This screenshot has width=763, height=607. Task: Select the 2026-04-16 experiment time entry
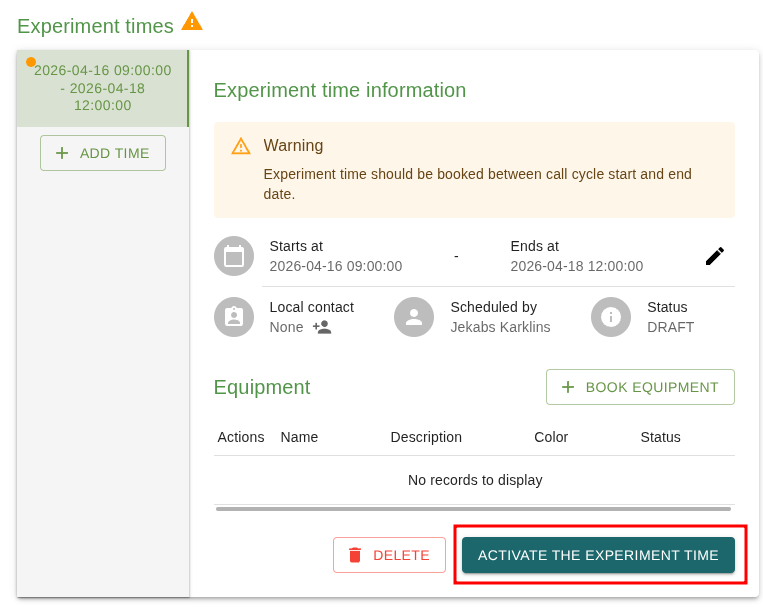point(102,88)
